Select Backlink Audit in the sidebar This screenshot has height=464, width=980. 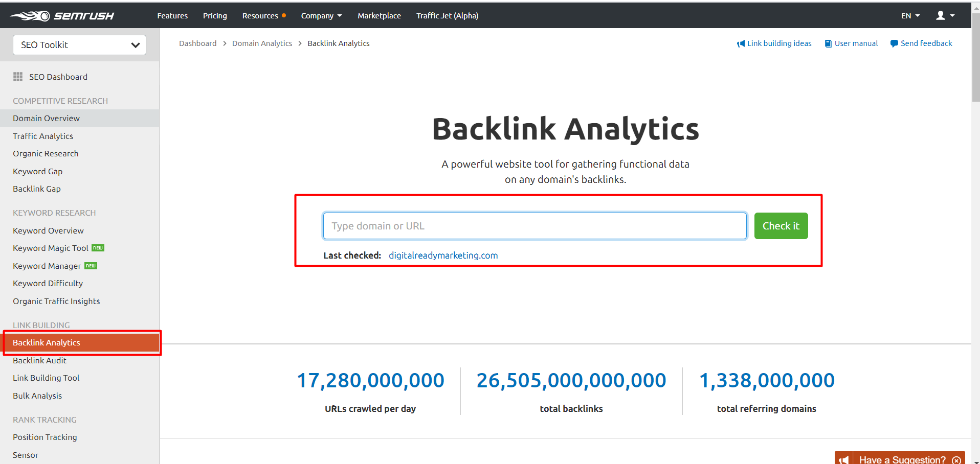point(39,360)
